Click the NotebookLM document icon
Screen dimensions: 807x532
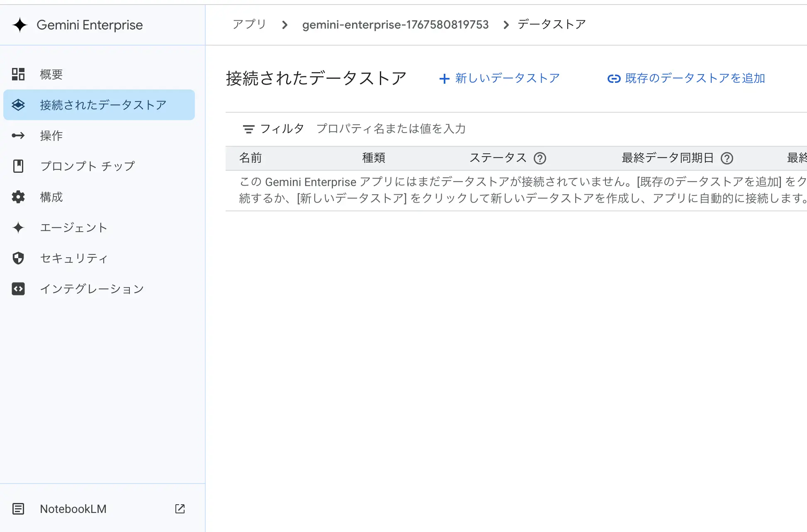point(18,509)
